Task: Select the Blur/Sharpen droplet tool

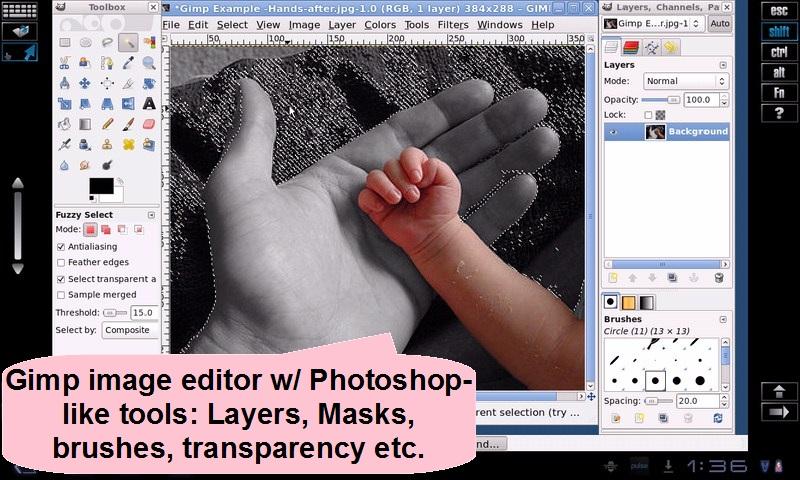Action: (x=64, y=165)
